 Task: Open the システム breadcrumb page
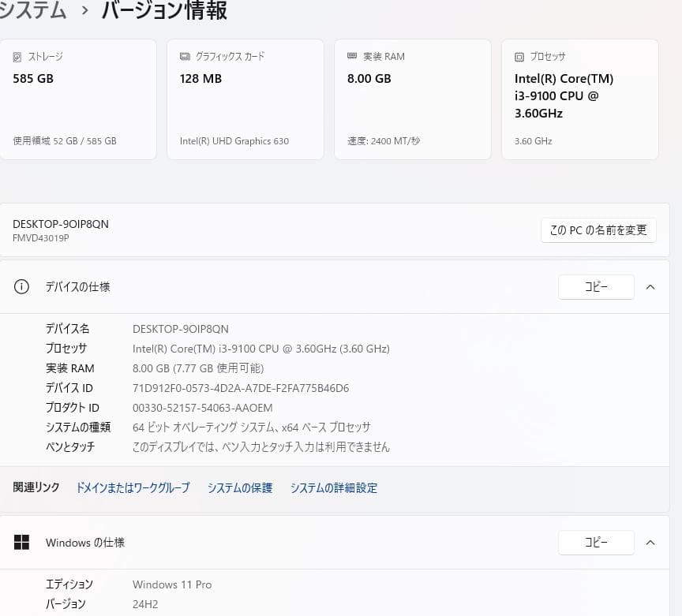32,11
